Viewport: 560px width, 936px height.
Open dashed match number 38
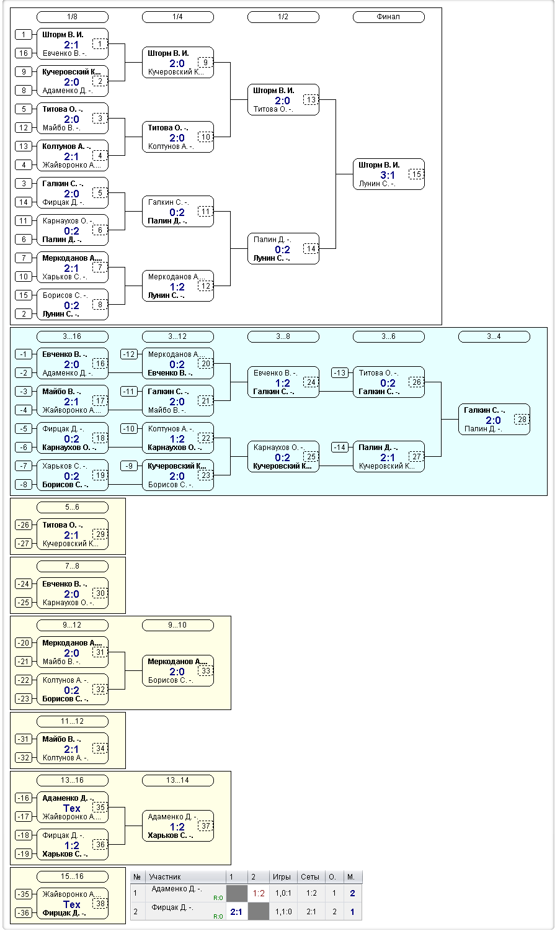[x=100, y=904]
